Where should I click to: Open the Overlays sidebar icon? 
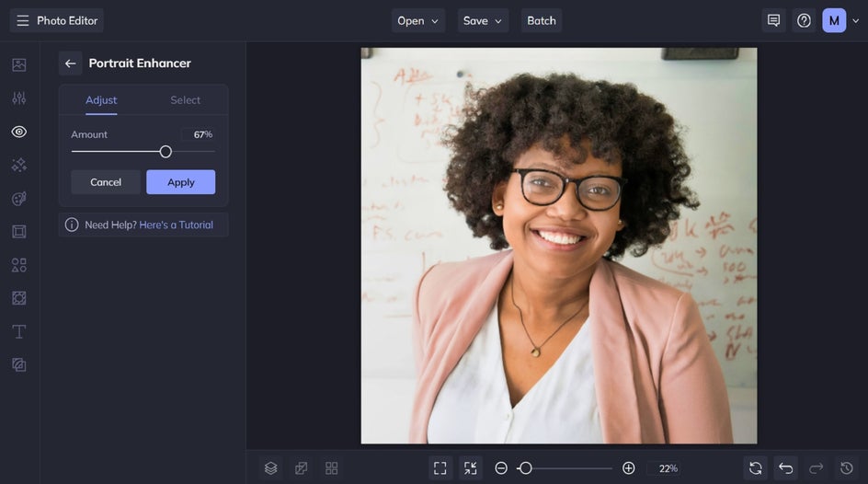(18, 298)
